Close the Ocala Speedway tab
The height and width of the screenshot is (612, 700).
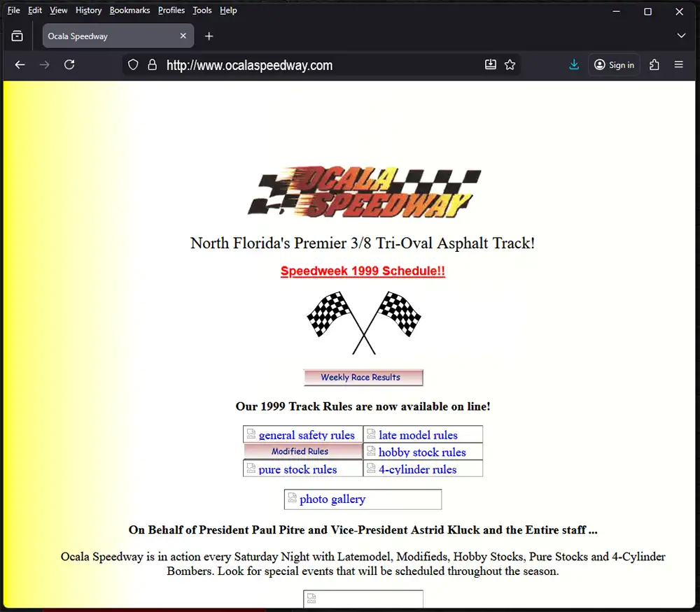click(x=183, y=36)
